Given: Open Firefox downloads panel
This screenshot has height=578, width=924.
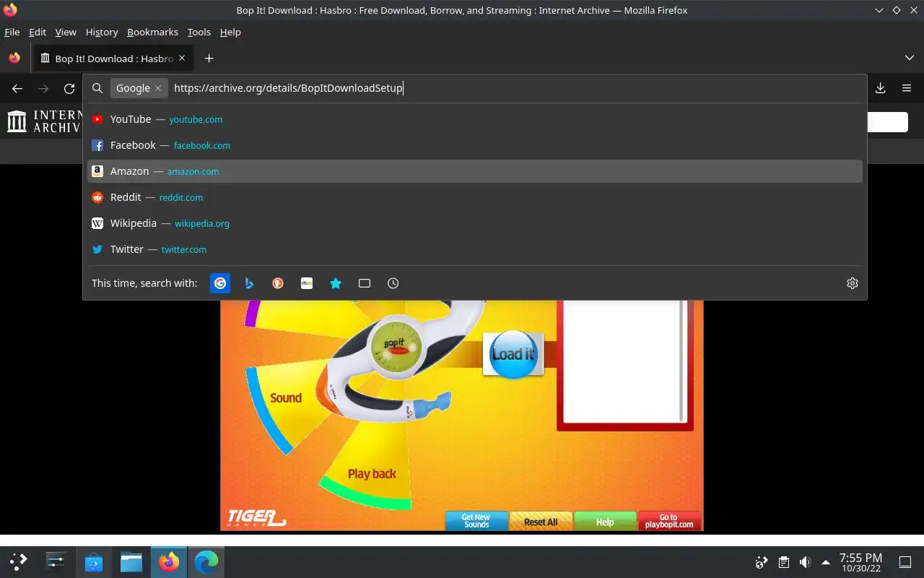Looking at the screenshot, I should pos(881,88).
